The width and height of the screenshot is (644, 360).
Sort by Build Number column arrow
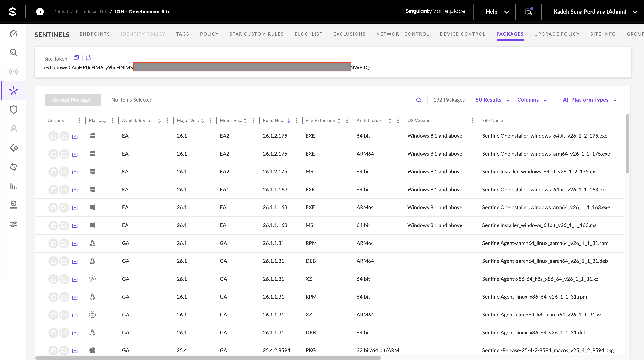coord(288,121)
